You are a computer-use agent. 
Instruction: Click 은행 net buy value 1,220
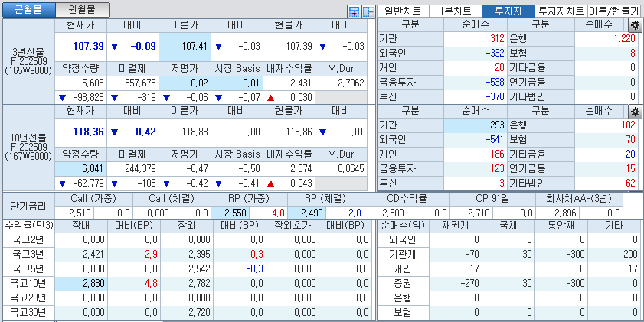point(624,39)
